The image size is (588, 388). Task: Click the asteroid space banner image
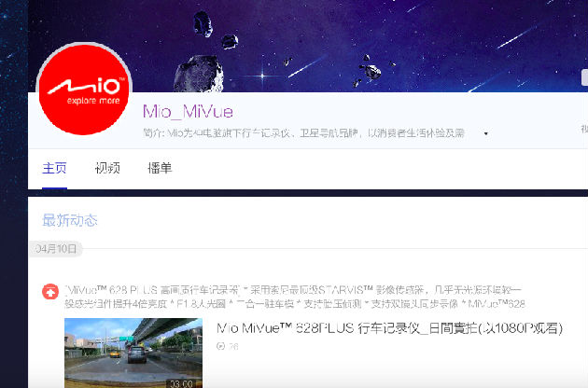click(x=307, y=46)
